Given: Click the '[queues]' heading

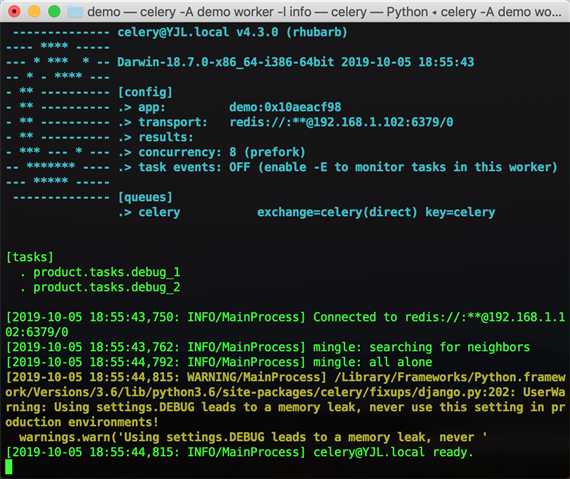Looking at the screenshot, I should 145,197.
